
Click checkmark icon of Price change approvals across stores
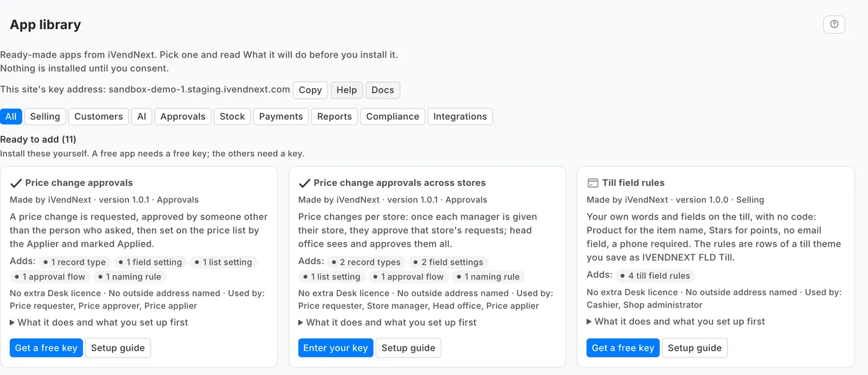point(304,183)
